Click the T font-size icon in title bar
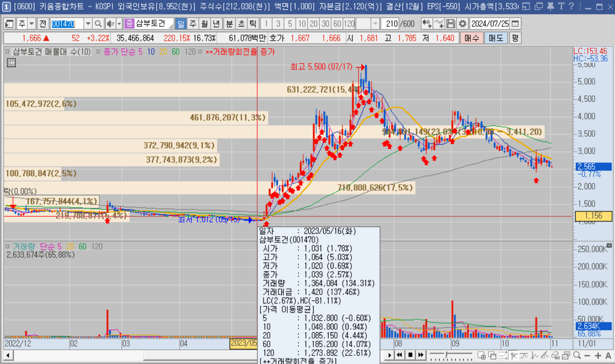The image size is (615, 364). point(561,6)
